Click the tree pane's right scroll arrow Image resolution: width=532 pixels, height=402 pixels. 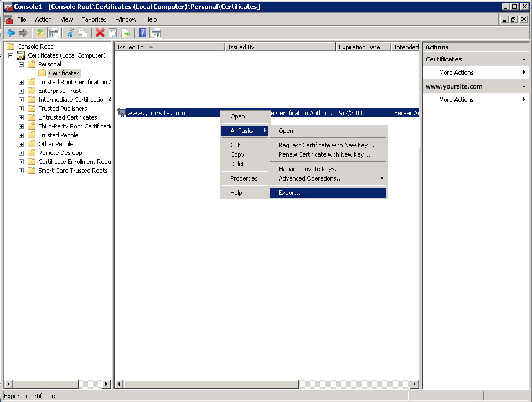coord(106,384)
